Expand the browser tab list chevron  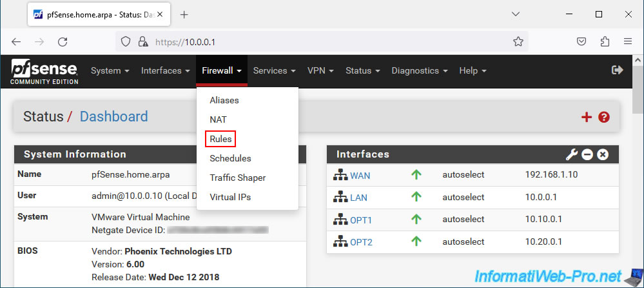point(516,14)
